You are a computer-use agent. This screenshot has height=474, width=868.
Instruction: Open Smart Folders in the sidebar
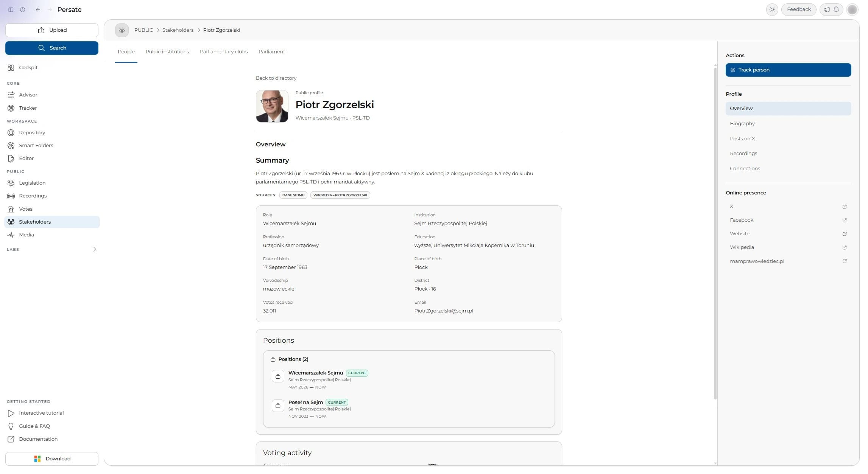52,146
